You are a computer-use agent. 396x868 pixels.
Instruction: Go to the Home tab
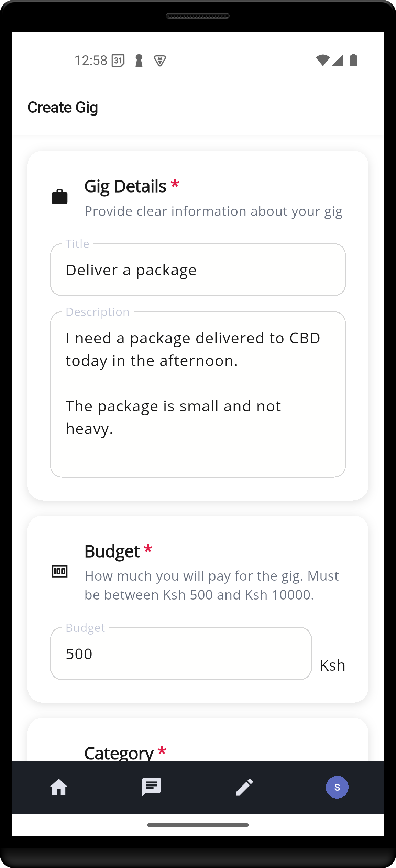point(59,787)
